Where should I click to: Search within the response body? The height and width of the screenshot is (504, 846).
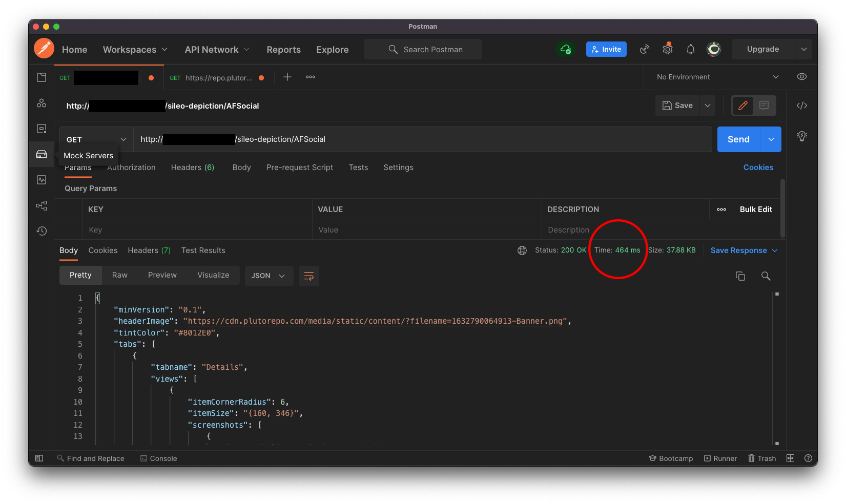click(x=766, y=276)
